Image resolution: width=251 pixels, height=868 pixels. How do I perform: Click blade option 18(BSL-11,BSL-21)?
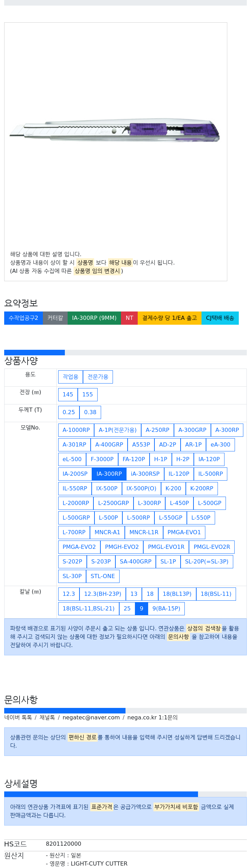(x=89, y=609)
